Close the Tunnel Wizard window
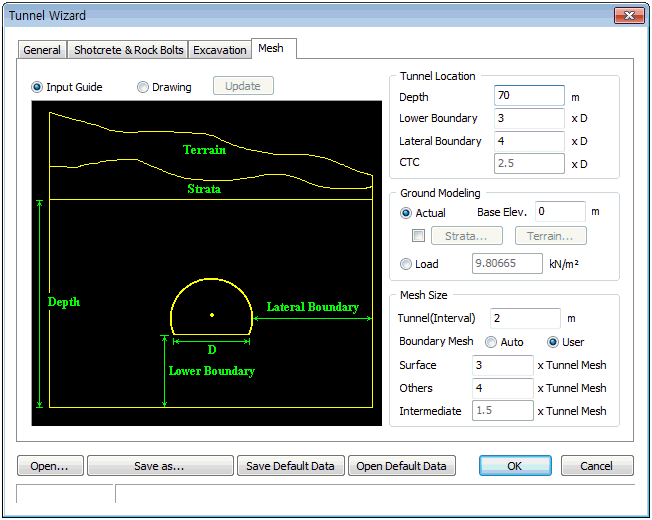 [x=627, y=16]
